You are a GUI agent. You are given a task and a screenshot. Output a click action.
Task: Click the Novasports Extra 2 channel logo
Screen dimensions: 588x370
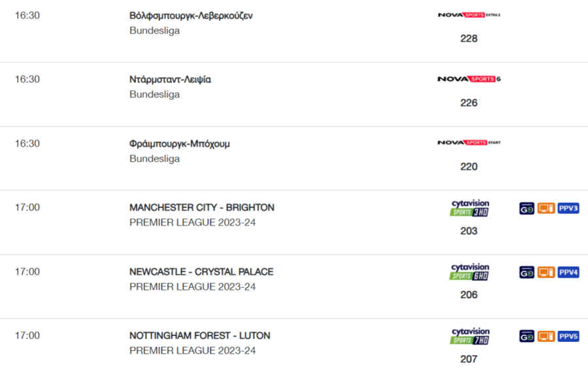[x=469, y=15]
